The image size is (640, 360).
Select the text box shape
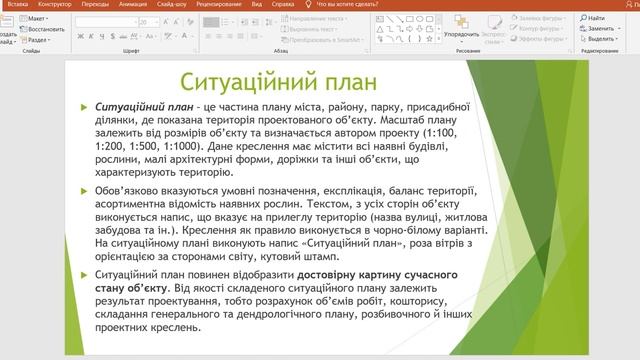[380, 19]
